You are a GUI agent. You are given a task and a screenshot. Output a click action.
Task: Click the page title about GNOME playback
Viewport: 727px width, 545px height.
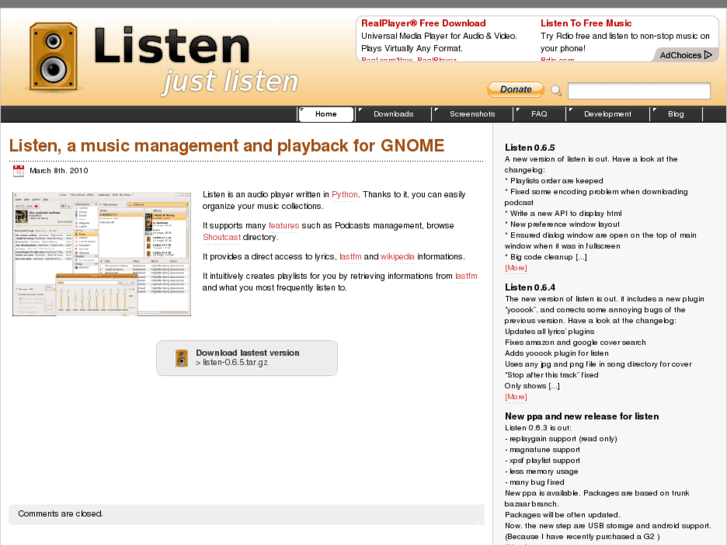(226, 146)
